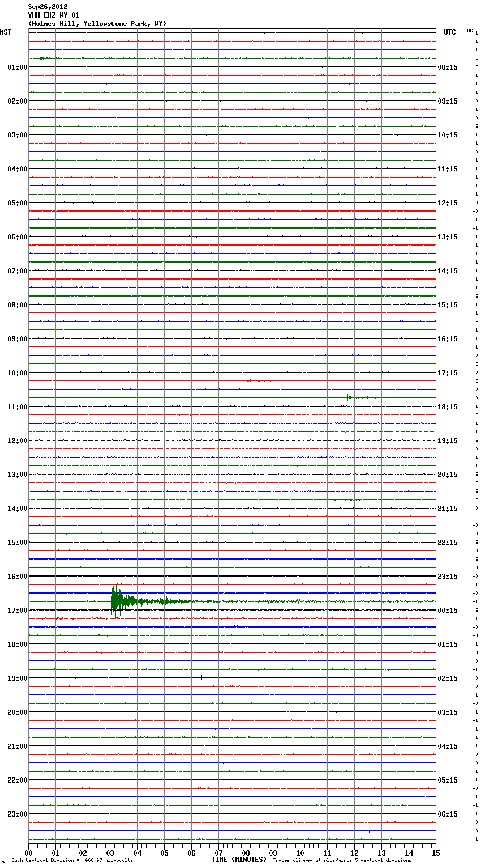The width and height of the screenshot is (481, 868).
Task: Click the Sep26,2012 date header
Action: click(48, 7)
